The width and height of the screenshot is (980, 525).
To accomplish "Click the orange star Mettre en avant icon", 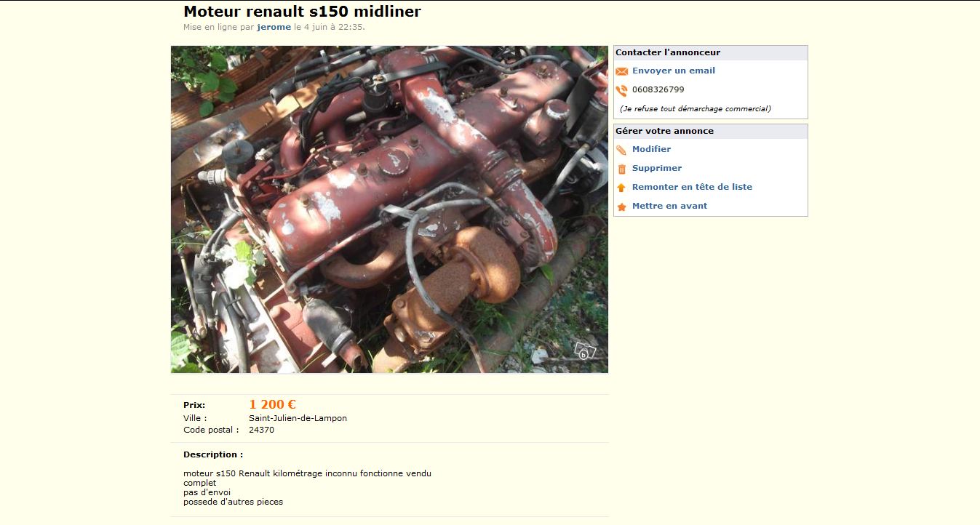I will tap(621, 207).
